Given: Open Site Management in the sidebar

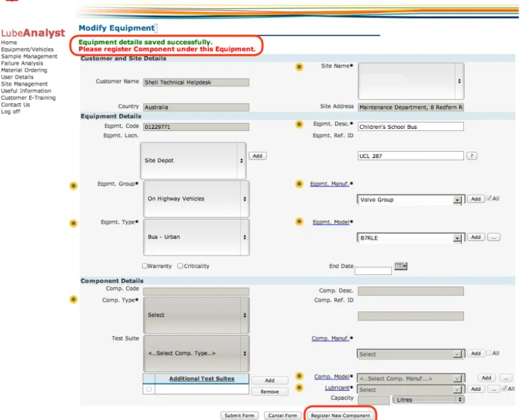Looking at the screenshot, I should [24, 84].
